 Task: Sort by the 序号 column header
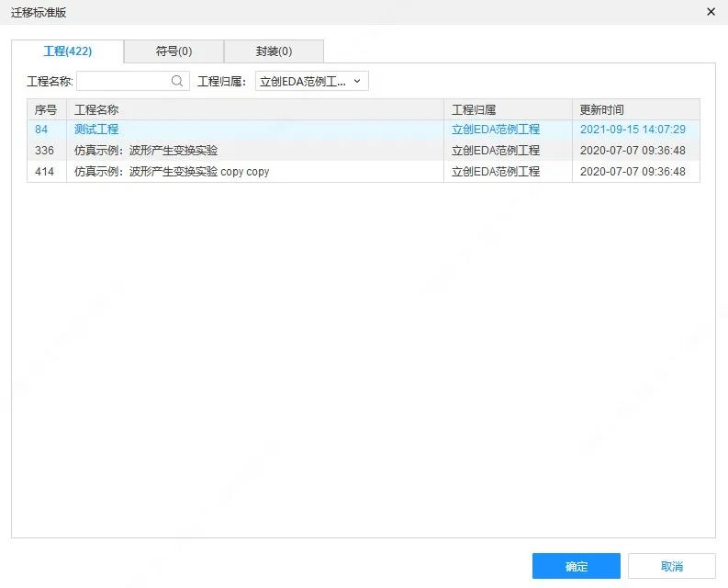pos(46,109)
